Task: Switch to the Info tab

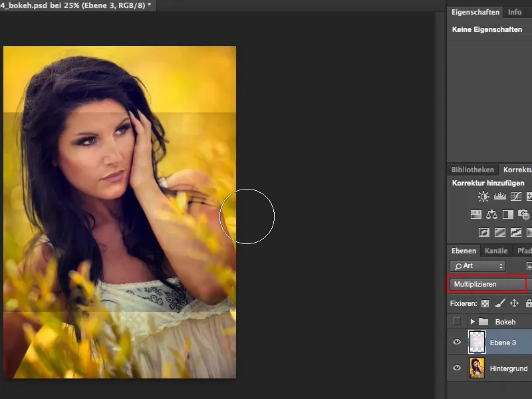Action: pos(514,12)
